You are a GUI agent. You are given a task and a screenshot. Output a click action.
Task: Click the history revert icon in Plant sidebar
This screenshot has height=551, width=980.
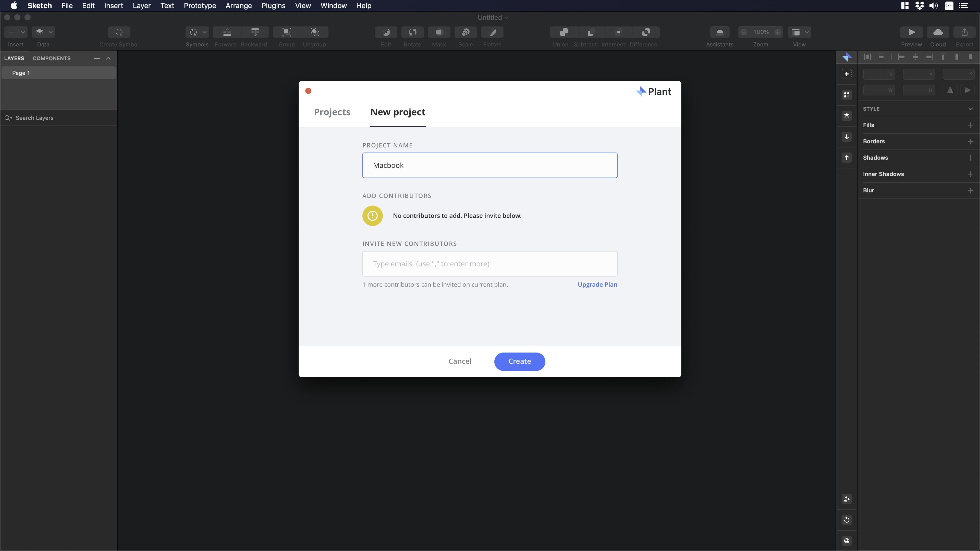click(847, 520)
